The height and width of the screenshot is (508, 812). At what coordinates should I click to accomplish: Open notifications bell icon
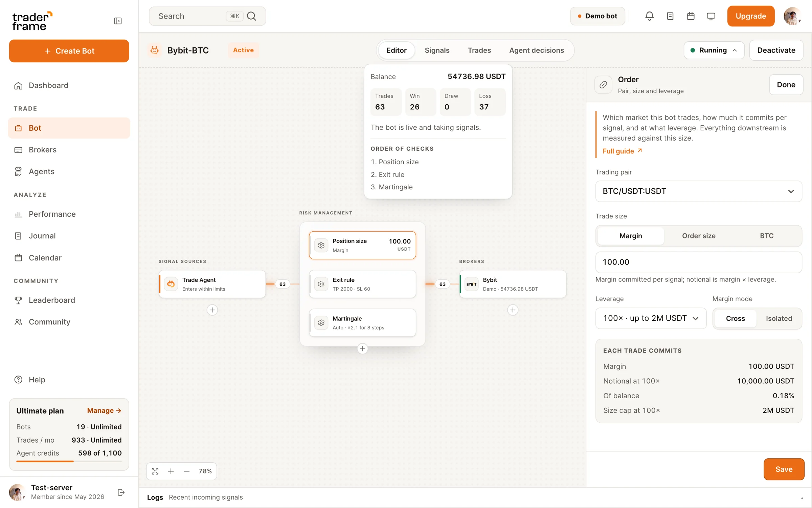[x=649, y=16]
